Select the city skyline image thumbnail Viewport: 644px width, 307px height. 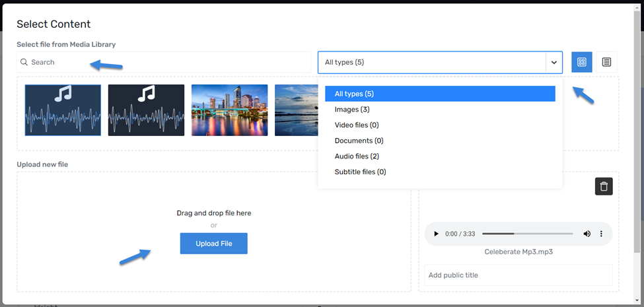coord(230,110)
